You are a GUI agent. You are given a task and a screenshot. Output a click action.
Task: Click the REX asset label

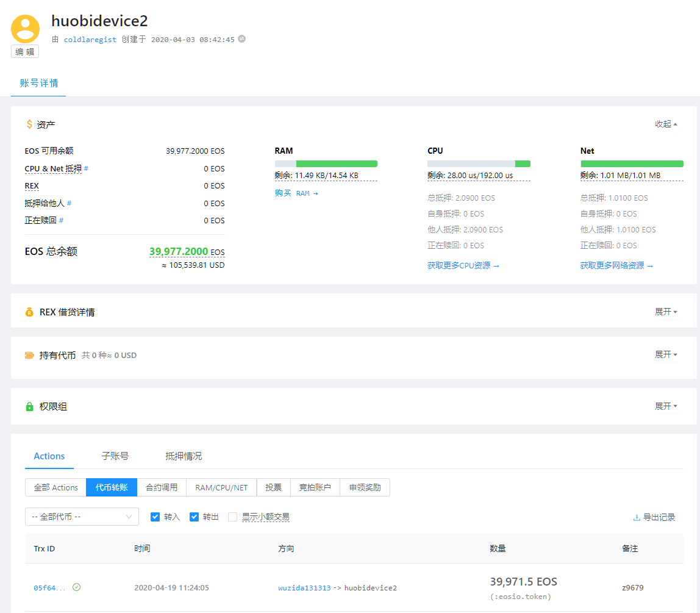[x=32, y=186]
